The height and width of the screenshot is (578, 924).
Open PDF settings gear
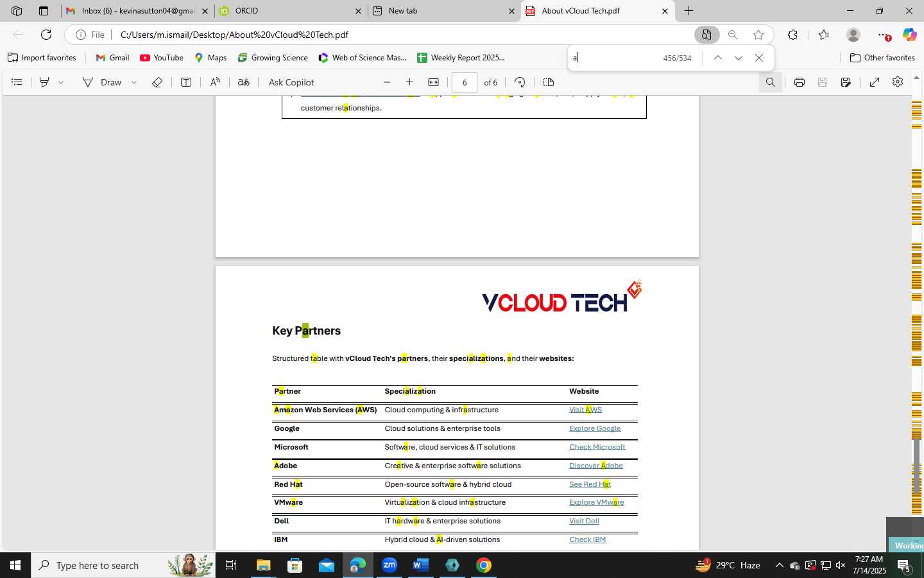click(898, 82)
